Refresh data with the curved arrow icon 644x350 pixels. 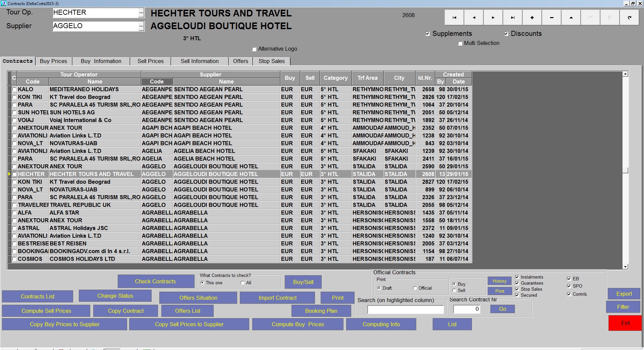coord(629,17)
